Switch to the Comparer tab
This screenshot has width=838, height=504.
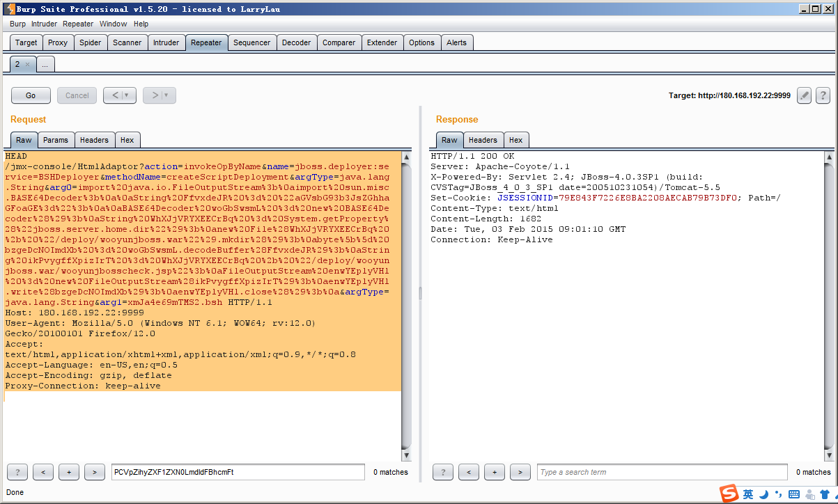pyautogui.click(x=339, y=42)
